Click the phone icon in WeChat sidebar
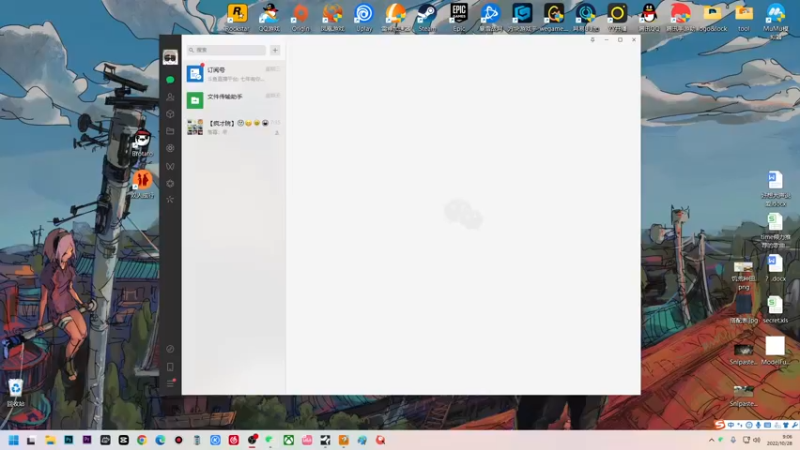Screen dimensions: 800x450 pos(170,367)
